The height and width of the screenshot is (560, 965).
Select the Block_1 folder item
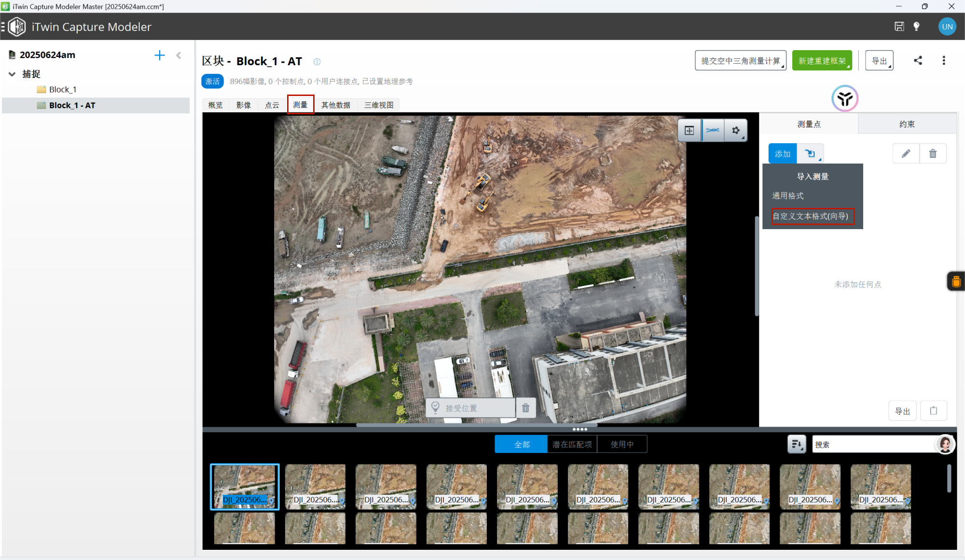click(63, 89)
